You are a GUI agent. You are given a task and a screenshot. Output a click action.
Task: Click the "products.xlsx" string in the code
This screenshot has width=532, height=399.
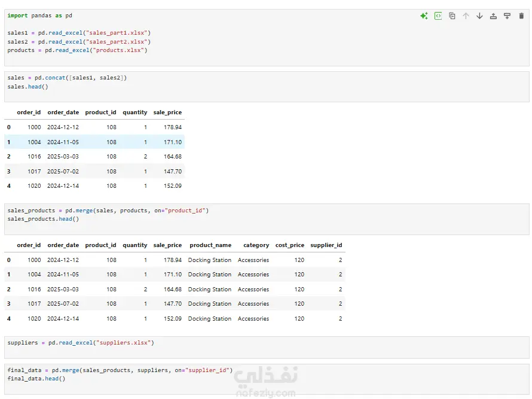[x=118, y=50]
